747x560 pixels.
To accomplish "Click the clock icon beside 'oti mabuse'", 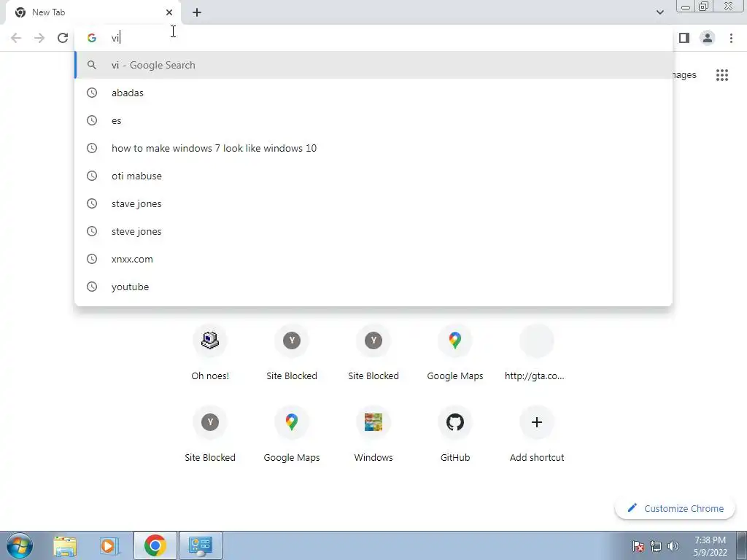I will click(92, 176).
